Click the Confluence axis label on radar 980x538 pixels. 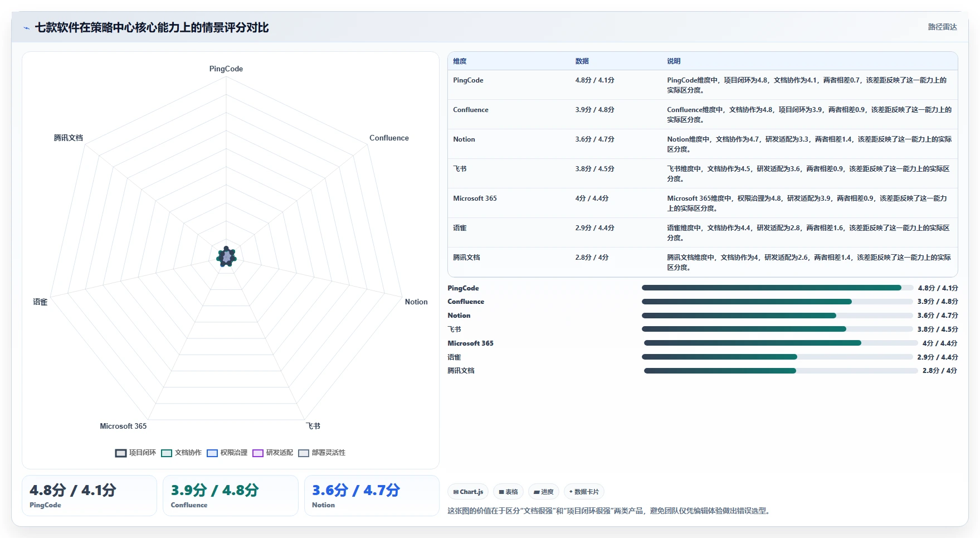click(389, 138)
